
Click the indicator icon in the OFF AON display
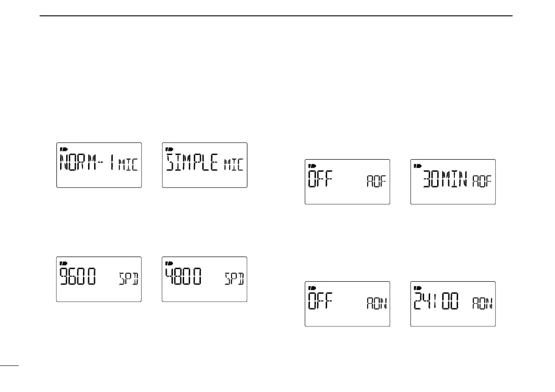312,288
